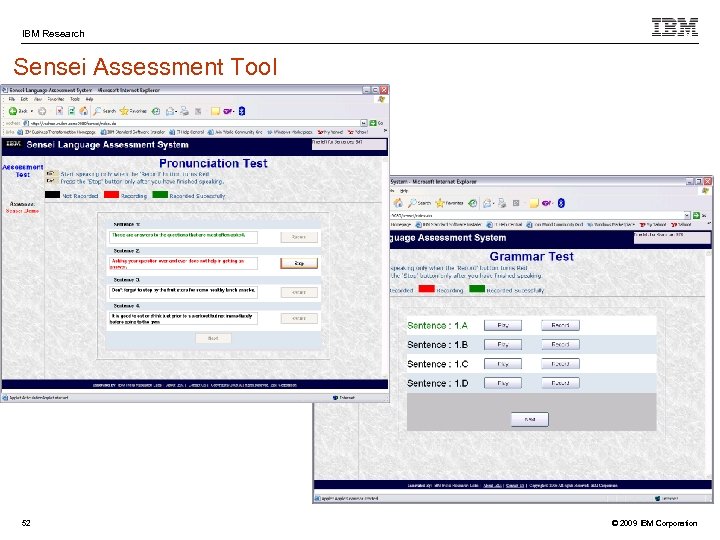This screenshot has width=720, height=540.
Task: Click address field in Grammar Test window
Action: (540, 215)
